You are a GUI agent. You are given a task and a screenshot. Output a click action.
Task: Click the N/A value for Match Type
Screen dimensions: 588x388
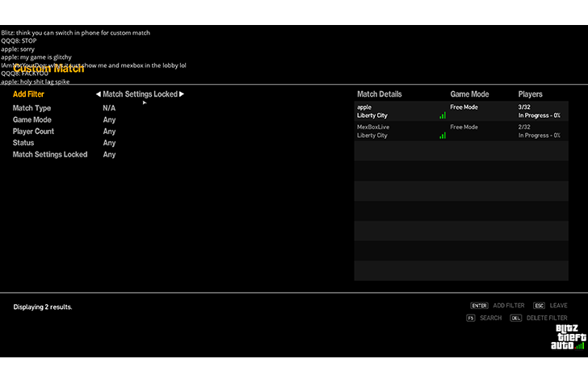point(109,108)
